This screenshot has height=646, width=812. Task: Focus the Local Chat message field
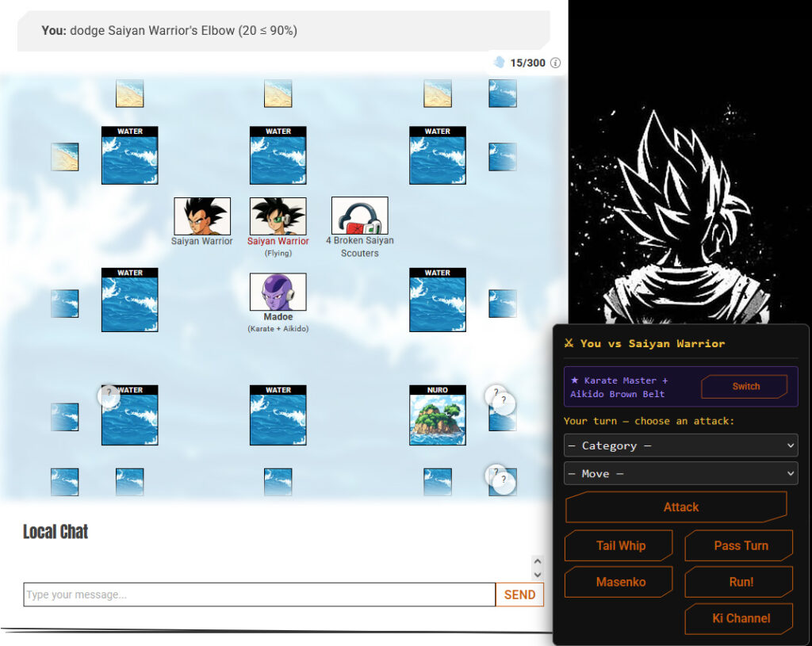(x=259, y=594)
